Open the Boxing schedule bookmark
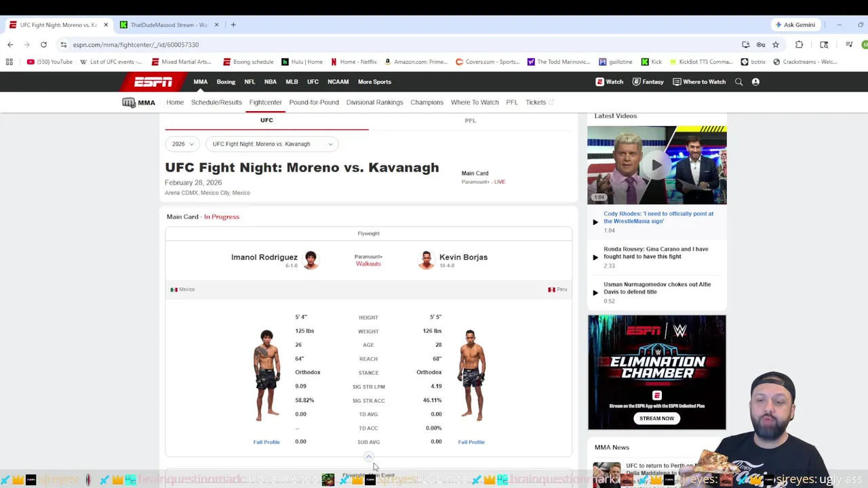This screenshot has height=488, width=868. (248, 62)
